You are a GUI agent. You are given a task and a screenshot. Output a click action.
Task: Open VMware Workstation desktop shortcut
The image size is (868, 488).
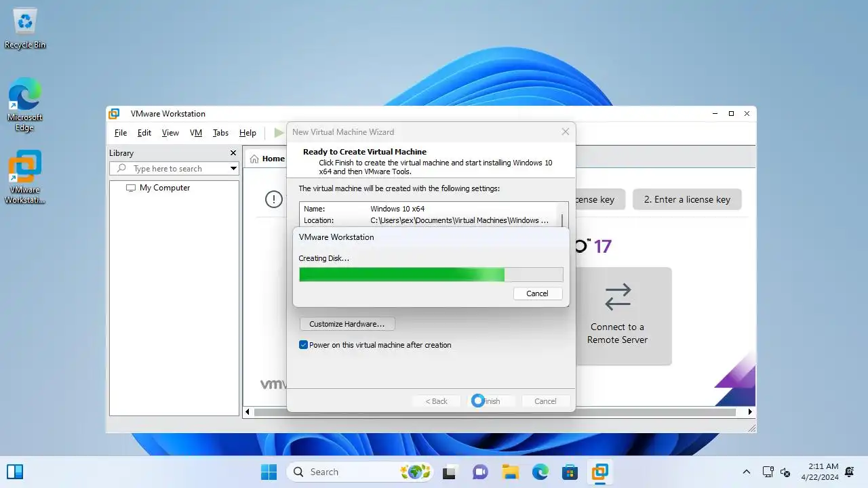coord(25,177)
